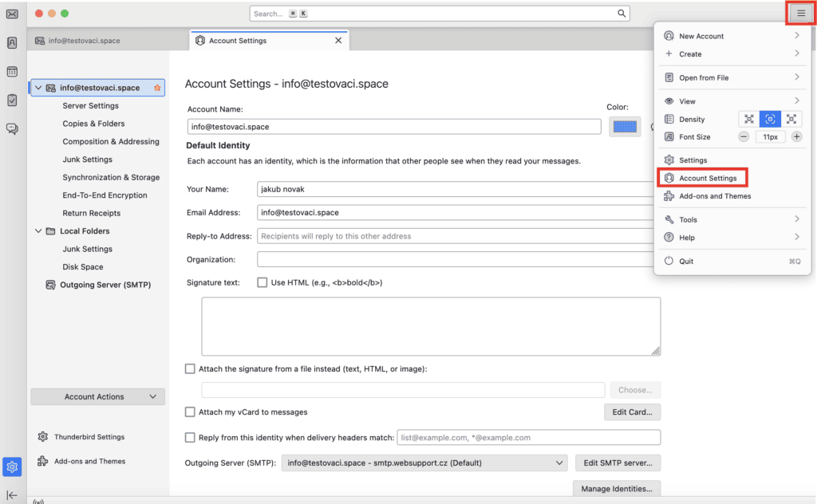817x504 pixels.
Task: Open Copies & Folders settings
Action: coord(94,124)
